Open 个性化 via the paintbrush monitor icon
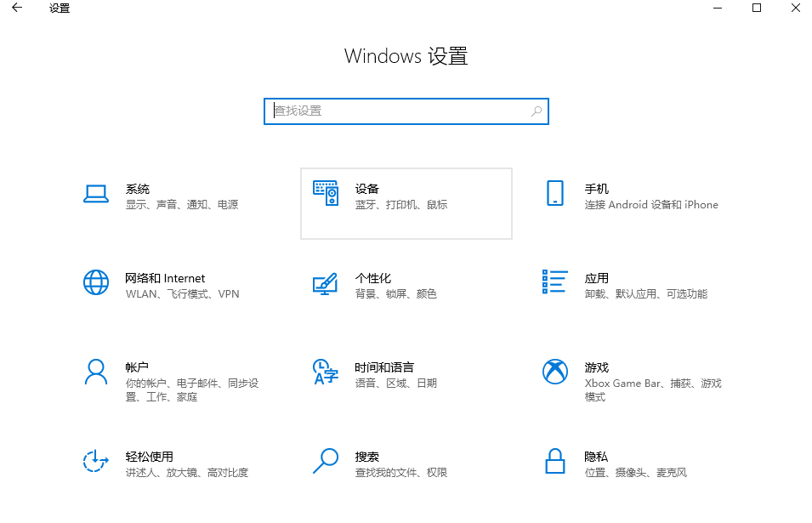The width and height of the screenshot is (812, 523). point(326,283)
